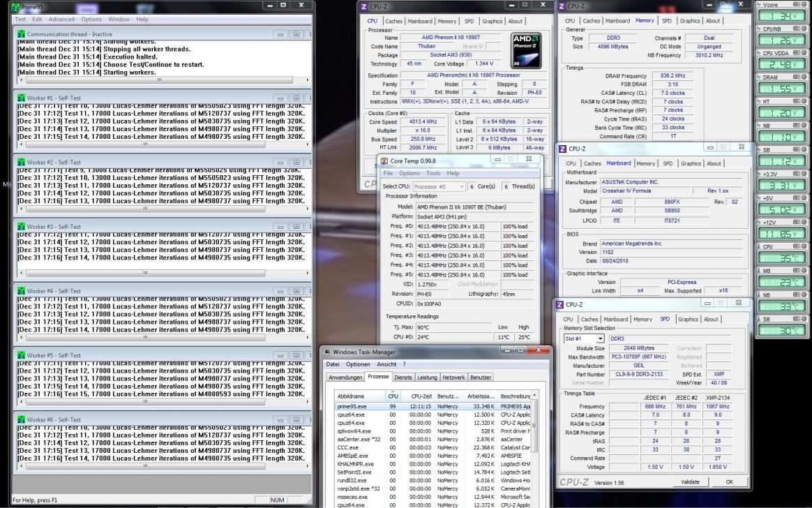Open About tab in the CPU-Z Mainboard window
The height and width of the screenshot is (508, 812).
tap(714, 163)
